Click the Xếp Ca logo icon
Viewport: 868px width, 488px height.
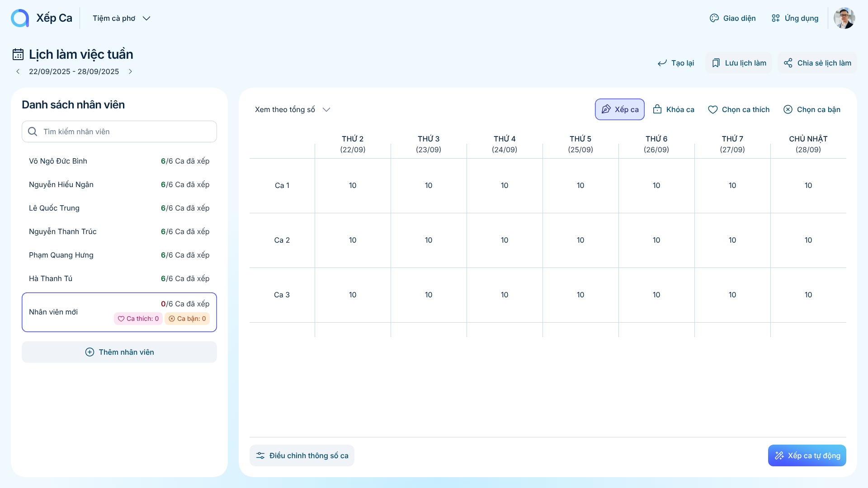coord(20,18)
